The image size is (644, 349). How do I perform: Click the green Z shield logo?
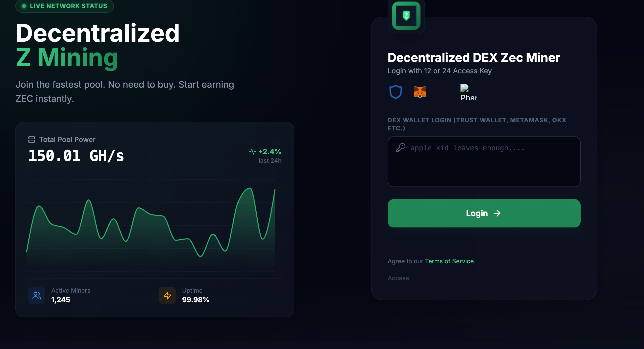point(406,16)
